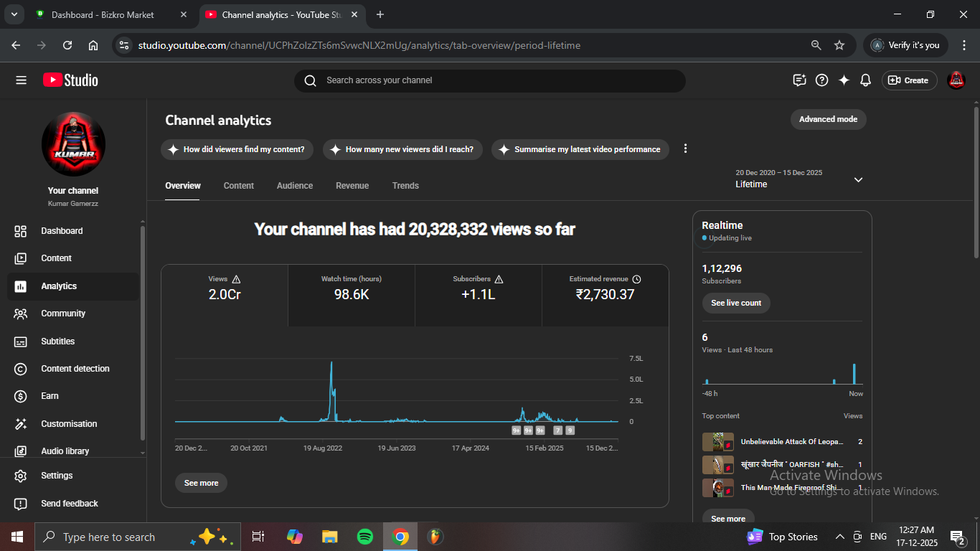Expand the system tray hidden icons chevron
The image size is (980, 551).
839,537
